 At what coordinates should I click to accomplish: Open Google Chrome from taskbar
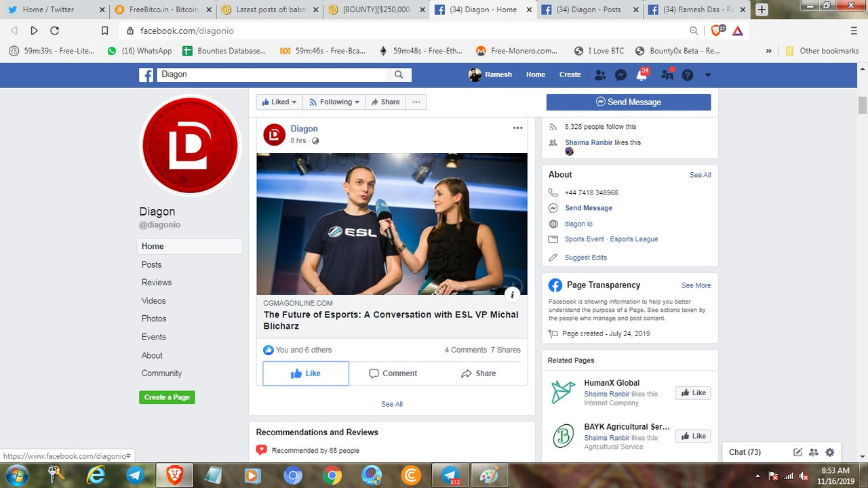click(332, 475)
